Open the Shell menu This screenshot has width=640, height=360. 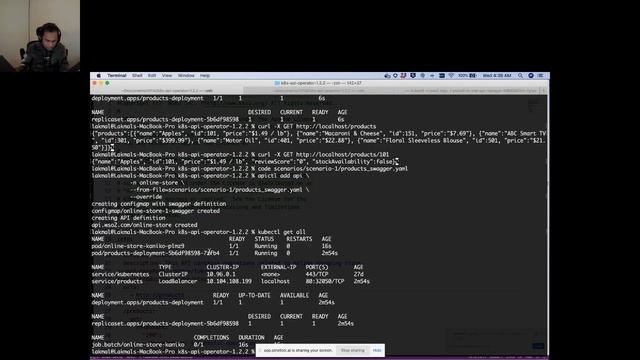tap(137, 76)
